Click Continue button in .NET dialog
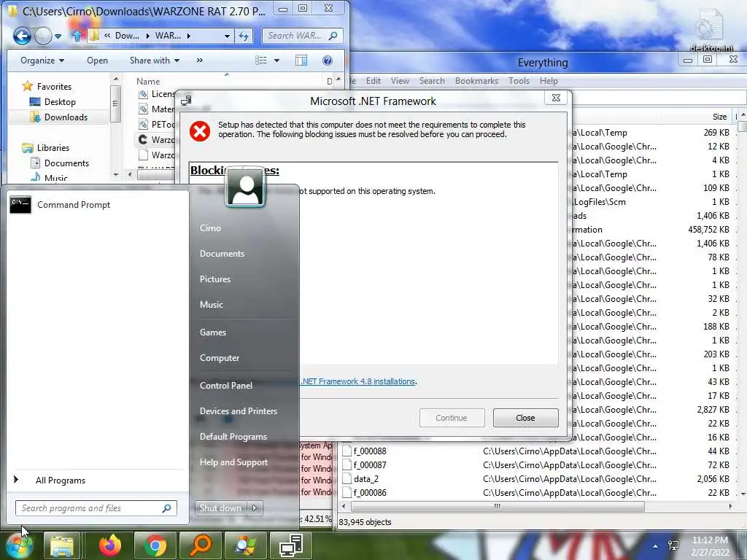This screenshot has height=560, width=747. point(452,418)
